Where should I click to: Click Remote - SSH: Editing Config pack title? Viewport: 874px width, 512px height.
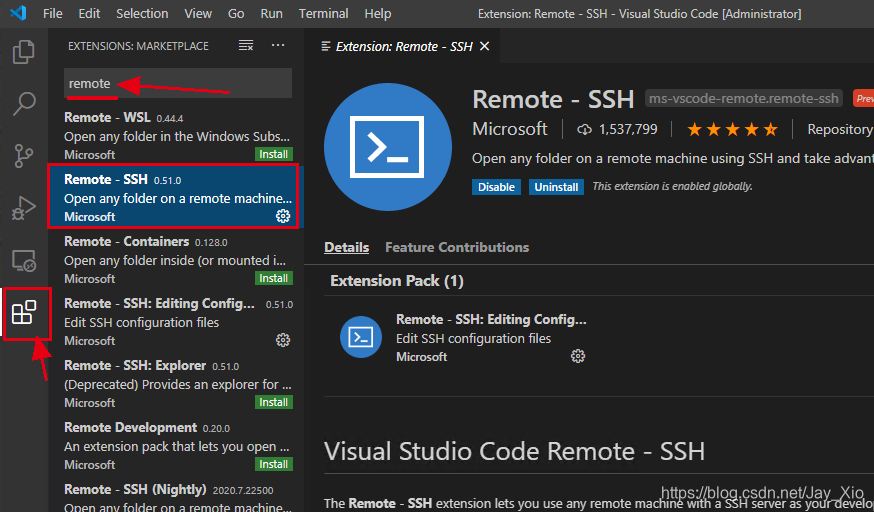[x=491, y=319]
